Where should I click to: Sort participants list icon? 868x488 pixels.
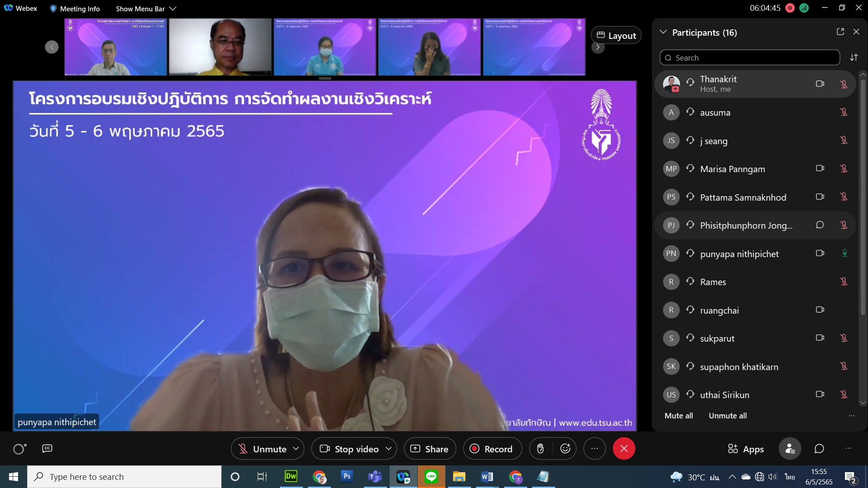click(854, 57)
